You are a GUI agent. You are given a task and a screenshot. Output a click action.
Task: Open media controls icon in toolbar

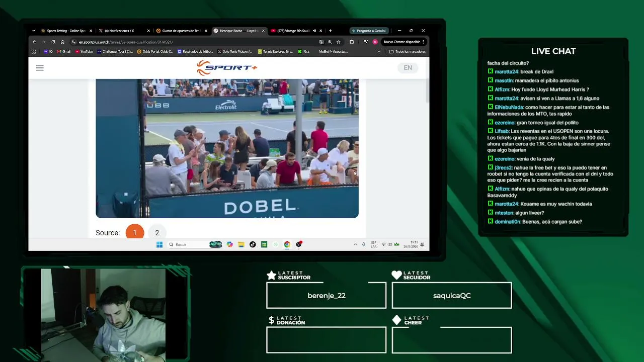tap(365, 42)
